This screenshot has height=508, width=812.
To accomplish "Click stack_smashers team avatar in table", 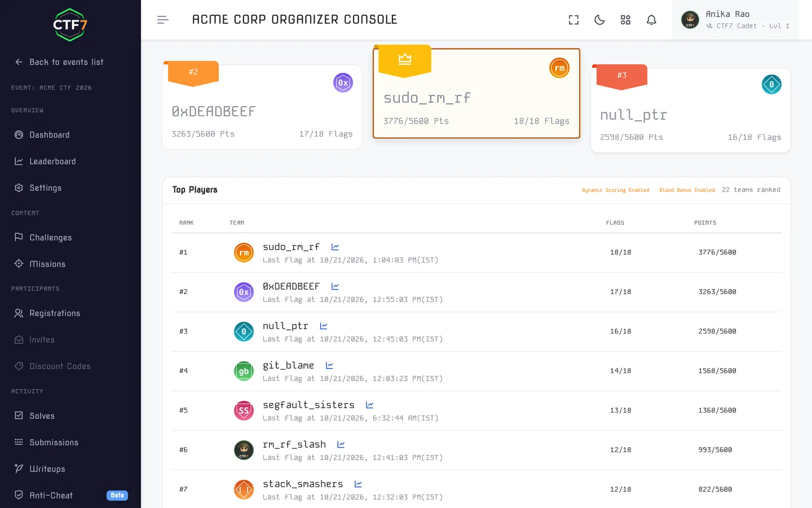I will click(x=244, y=489).
